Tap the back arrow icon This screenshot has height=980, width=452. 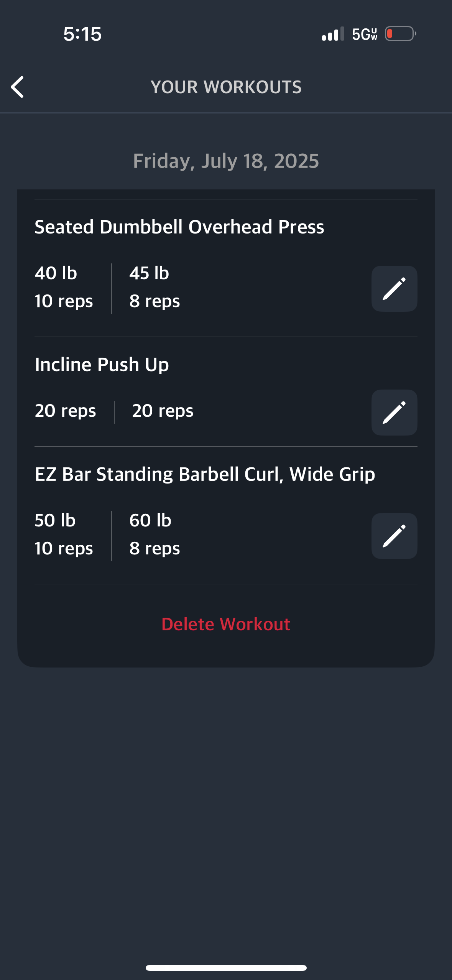click(x=17, y=87)
